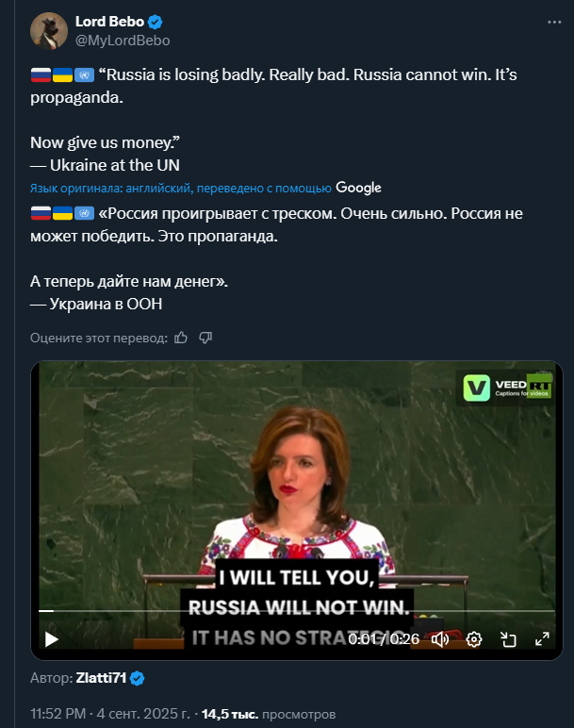Click the original language translation notice

(x=181, y=188)
